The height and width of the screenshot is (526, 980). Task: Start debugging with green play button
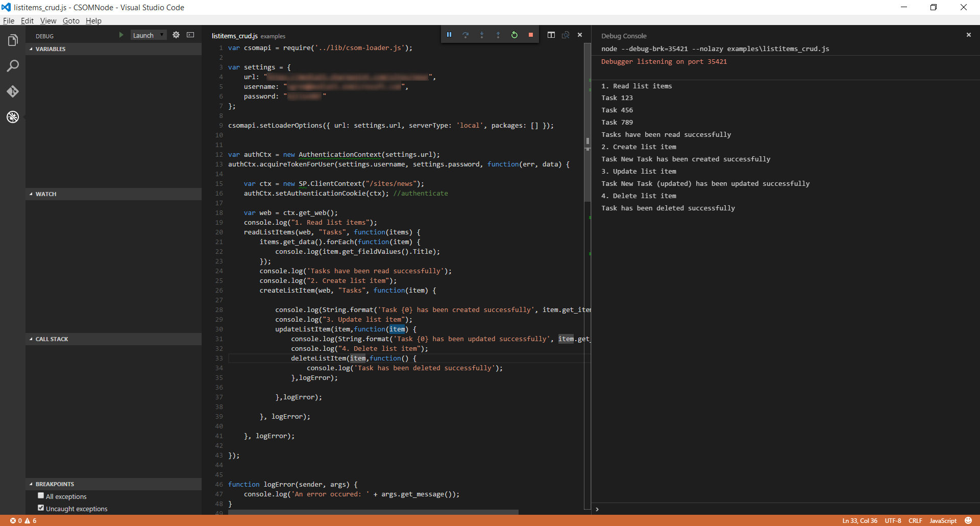click(121, 35)
